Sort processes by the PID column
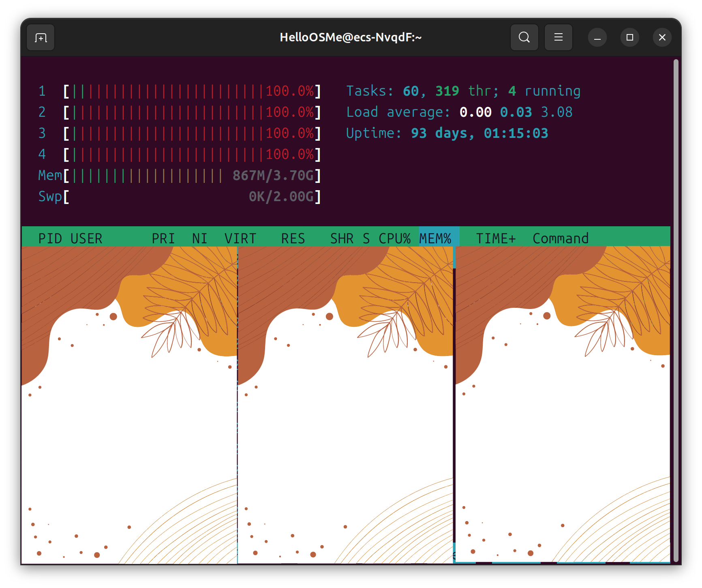This screenshot has width=702, height=588. (x=50, y=238)
